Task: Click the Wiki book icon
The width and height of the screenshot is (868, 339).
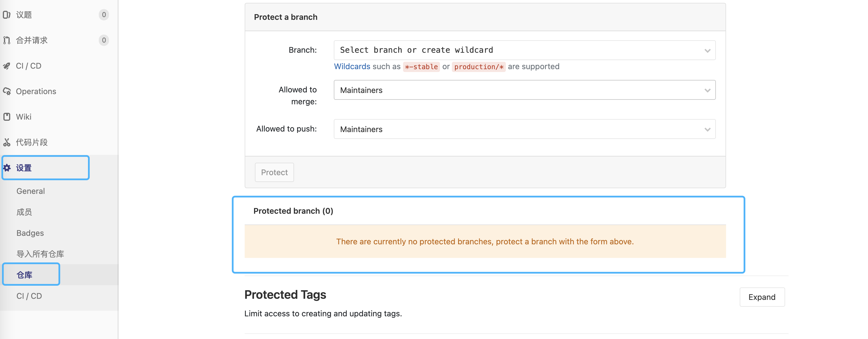Action: (7, 117)
